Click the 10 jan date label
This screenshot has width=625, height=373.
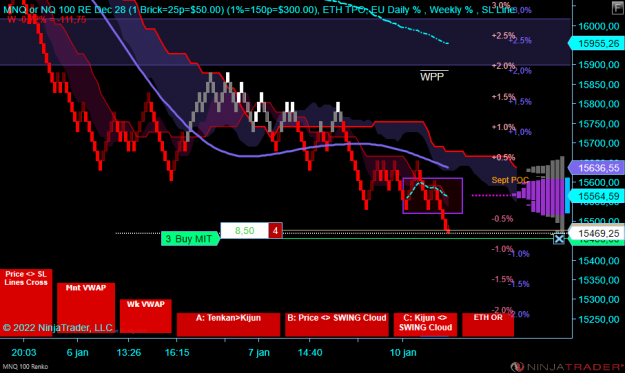[403, 352]
